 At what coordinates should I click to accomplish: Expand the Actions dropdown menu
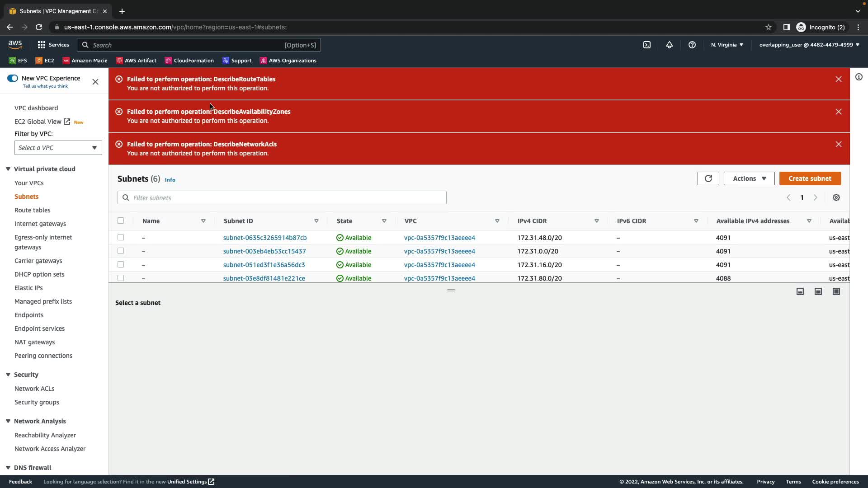point(749,178)
